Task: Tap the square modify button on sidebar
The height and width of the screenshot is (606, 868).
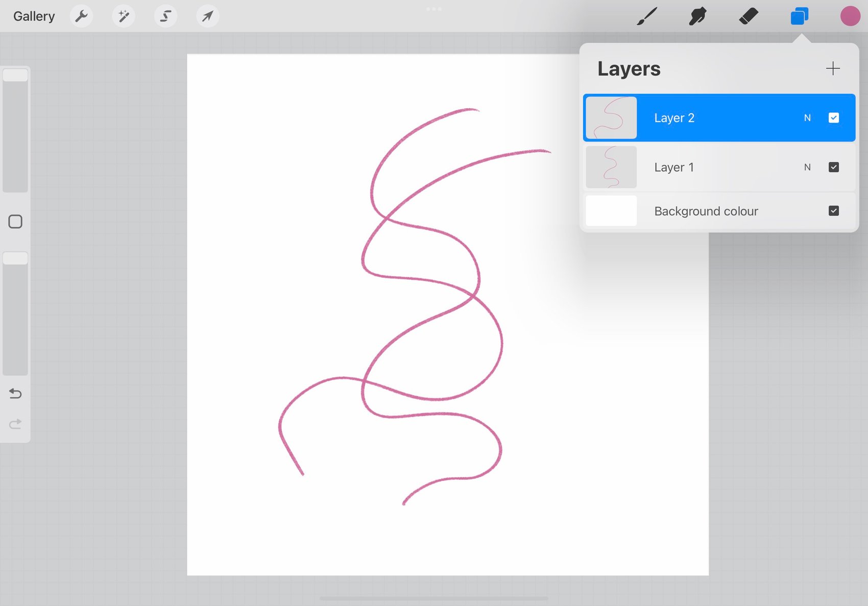Action: coord(15,222)
